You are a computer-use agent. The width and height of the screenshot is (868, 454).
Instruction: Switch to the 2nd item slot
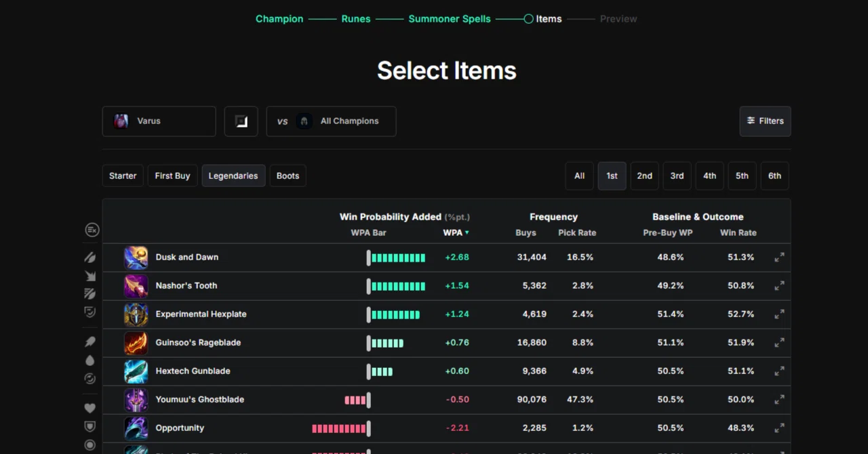pyautogui.click(x=644, y=176)
